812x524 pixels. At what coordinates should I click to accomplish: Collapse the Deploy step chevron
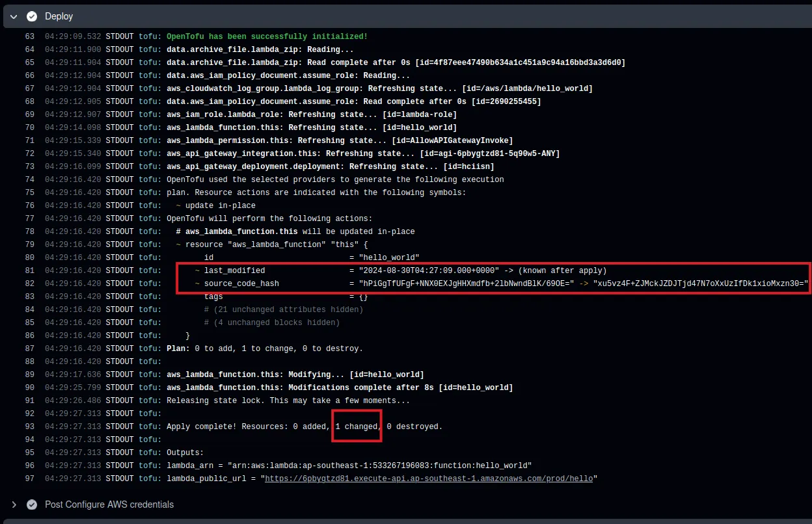[x=14, y=16]
